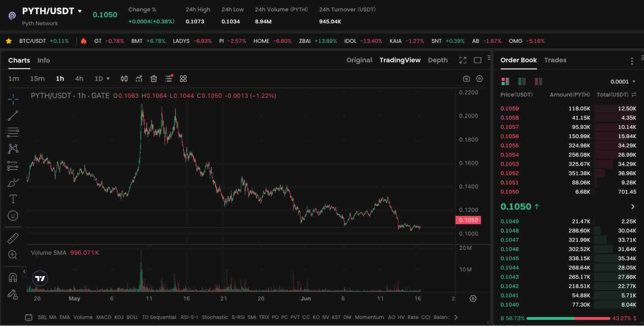Select the 15m timeframe
644x326 pixels.
(37, 78)
